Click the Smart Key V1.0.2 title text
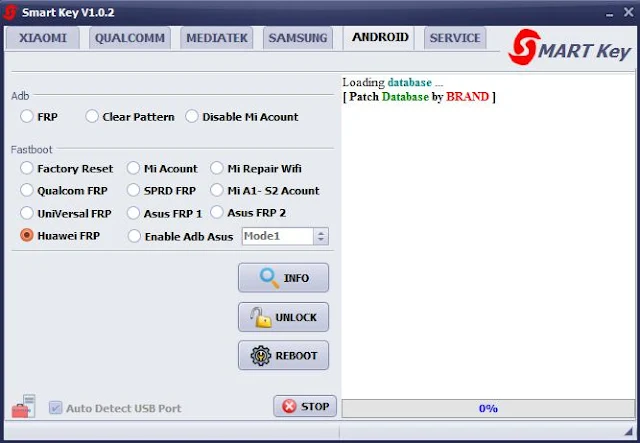Image resolution: width=640 pixels, height=443 pixels. tap(68, 13)
